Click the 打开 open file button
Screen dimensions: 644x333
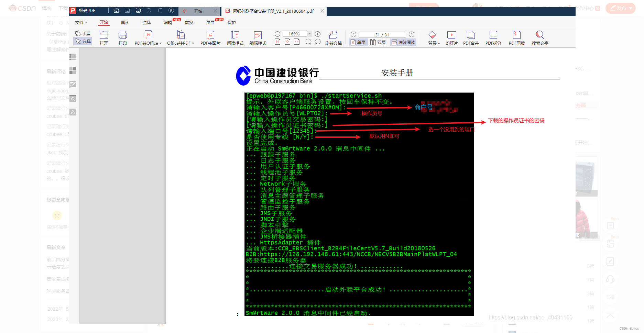point(104,38)
